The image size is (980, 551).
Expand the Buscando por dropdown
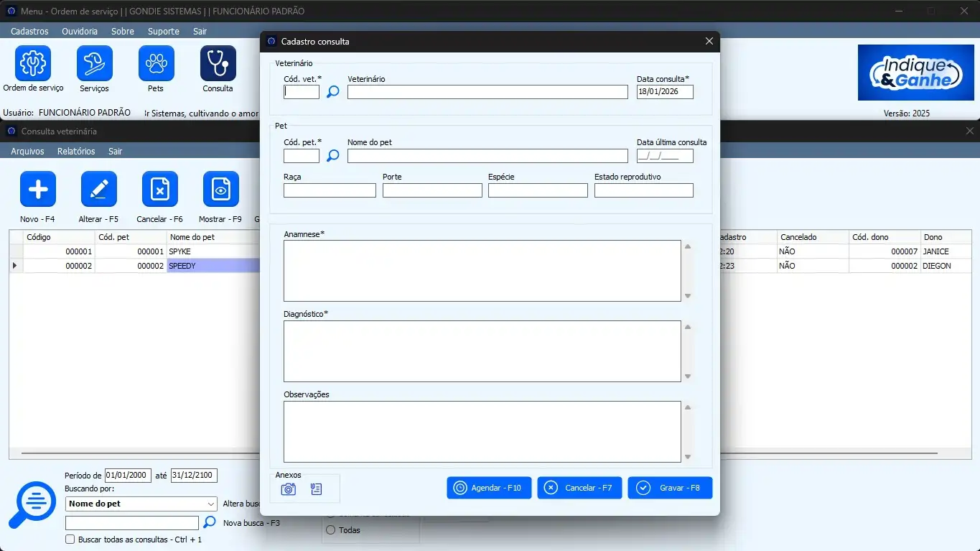210,504
